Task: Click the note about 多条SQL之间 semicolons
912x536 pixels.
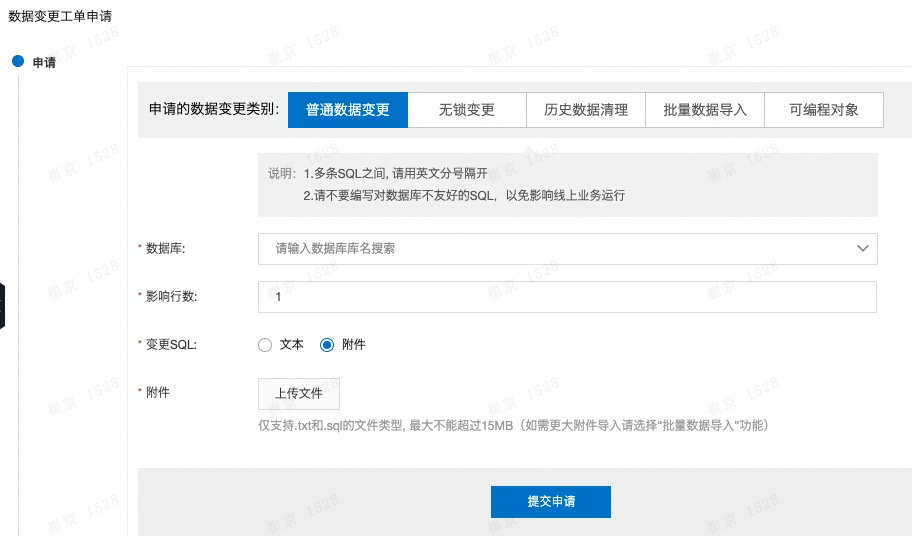Action: click(x=396, y=173)
